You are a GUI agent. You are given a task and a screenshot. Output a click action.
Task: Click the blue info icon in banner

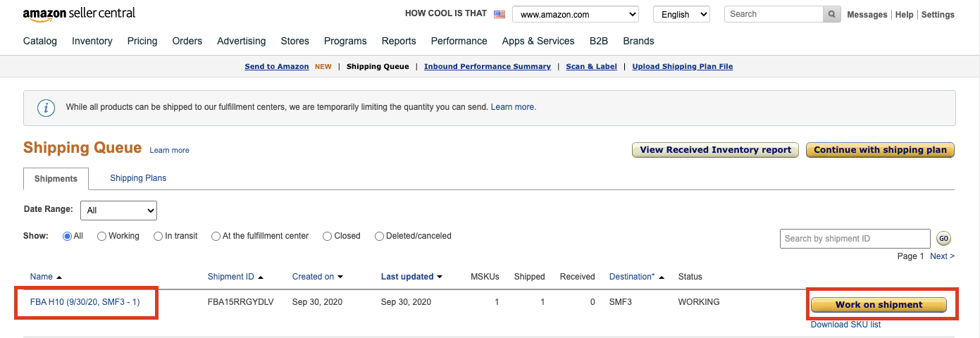[46, 108]
